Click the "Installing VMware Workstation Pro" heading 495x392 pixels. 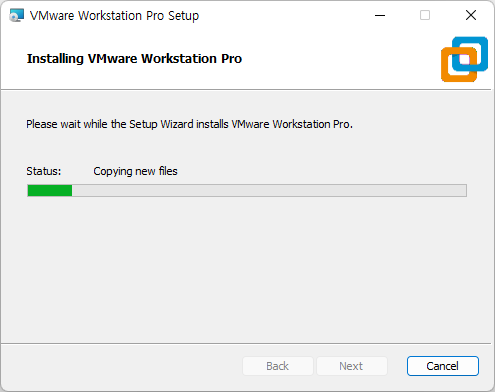pyautogui.click(x=134, y=59)
